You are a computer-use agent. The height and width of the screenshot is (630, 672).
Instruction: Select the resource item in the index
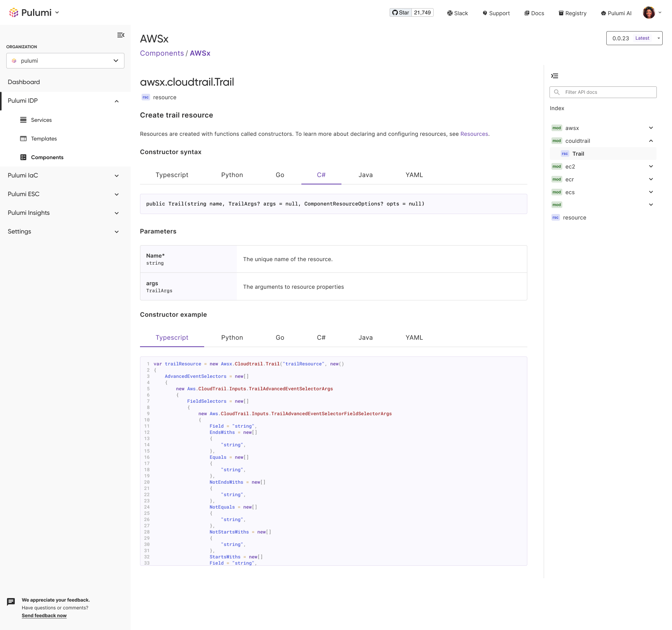point(574,218)
